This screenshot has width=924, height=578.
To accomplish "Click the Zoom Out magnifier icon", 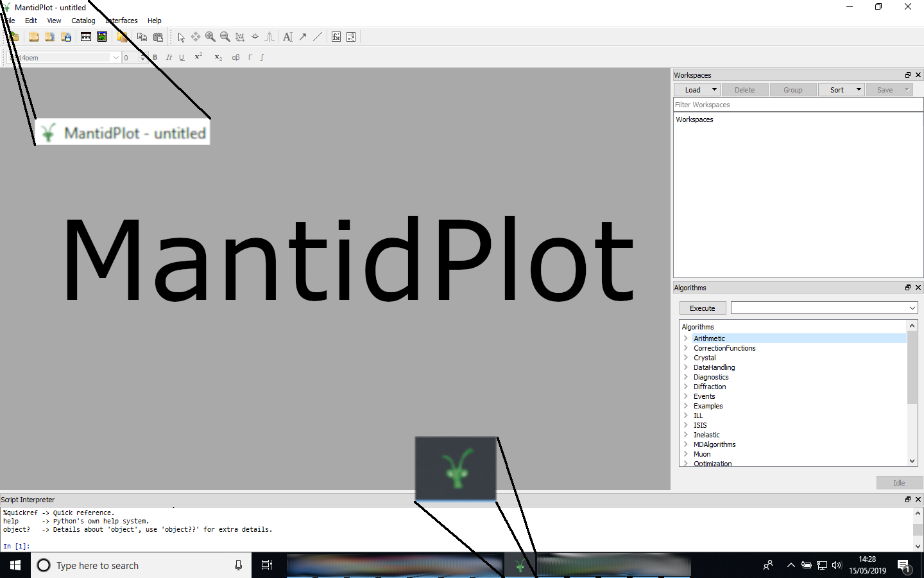I will pyautogui.click(x=225, y=37).
